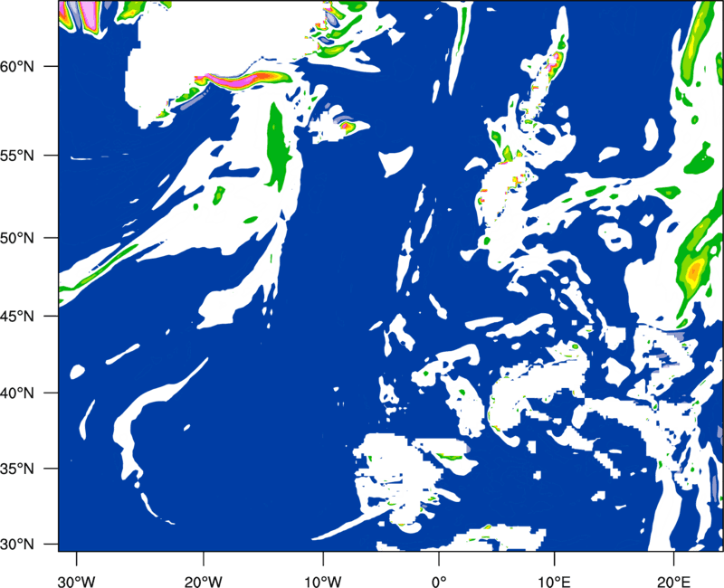Image resolution: width=724 pixels, height=588 pixels.
Task: Click the 50°N latitude label
Action: (17, 238)
